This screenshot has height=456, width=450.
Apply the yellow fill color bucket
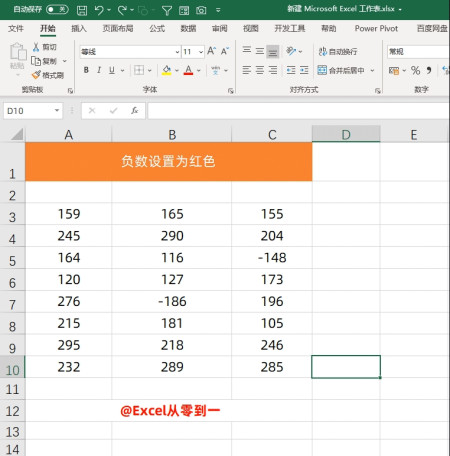pos(167,70)
